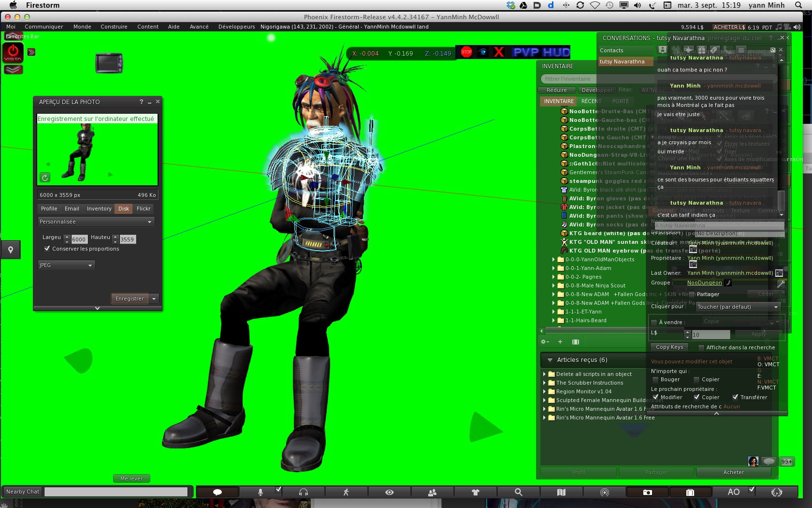Uncheck Transférer for next owner
This screenshot has width=812, height=508.
tap(735, 397)
